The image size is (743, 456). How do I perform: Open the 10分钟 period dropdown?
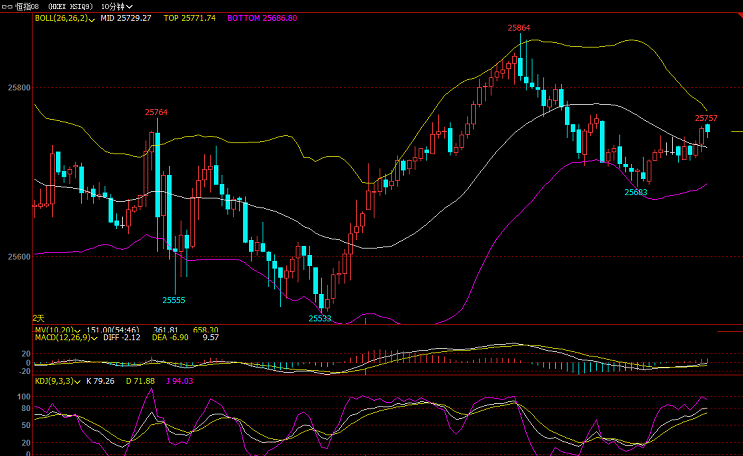tap(117, 7)
